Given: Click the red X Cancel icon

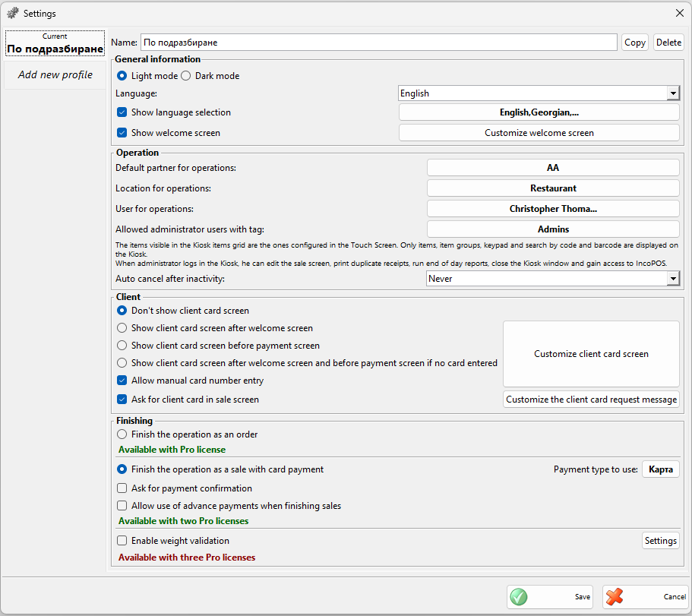Looking at the screenshot, I should (x=615, y=597).
